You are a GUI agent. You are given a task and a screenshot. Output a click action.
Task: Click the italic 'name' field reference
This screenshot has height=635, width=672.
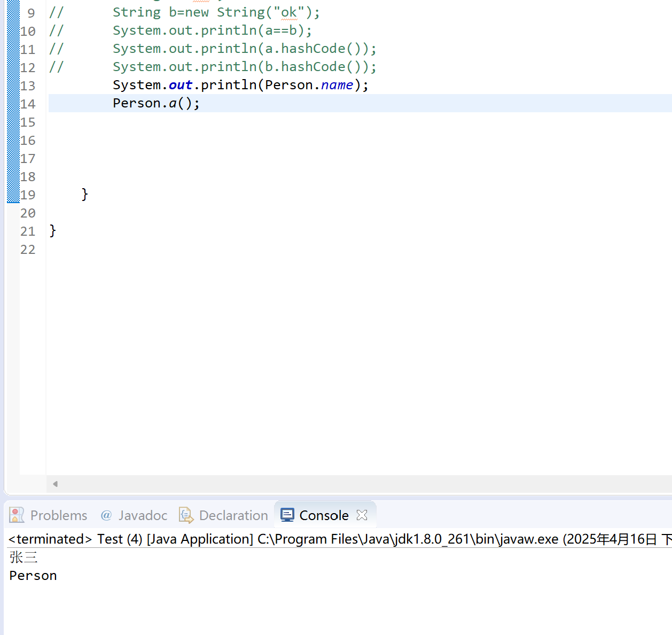point(337,85)
